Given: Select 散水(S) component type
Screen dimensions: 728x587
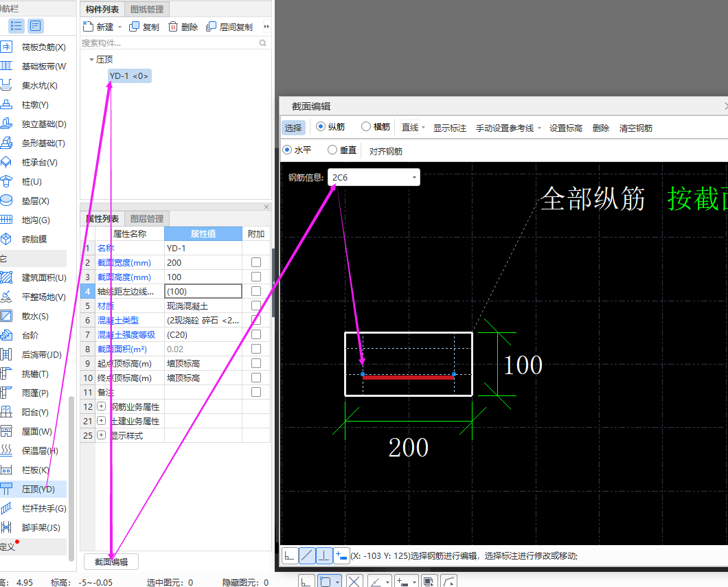Looking at the screenshot, I should (x=34, y=316).
